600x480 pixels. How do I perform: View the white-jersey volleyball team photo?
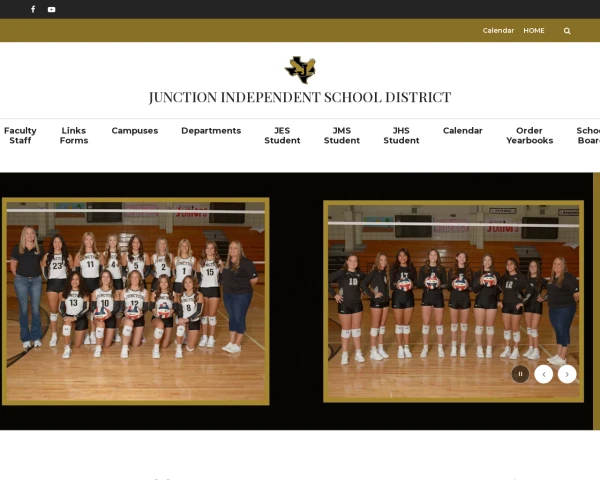coord(136,301)
